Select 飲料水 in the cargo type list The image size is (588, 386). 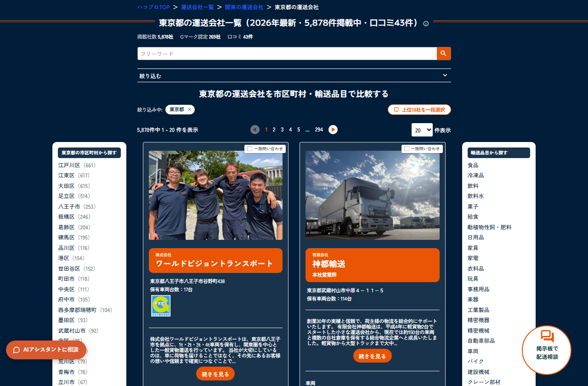pos(475,196)
